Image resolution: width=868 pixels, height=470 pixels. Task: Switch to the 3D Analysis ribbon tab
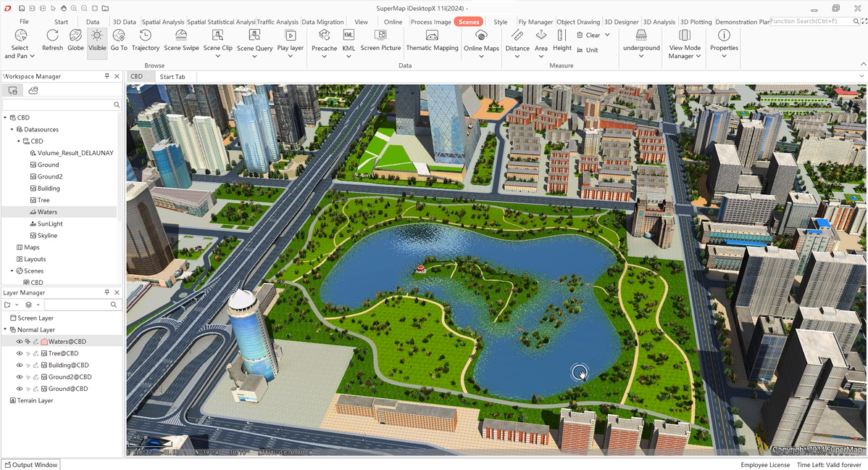[x=659, y=22]
